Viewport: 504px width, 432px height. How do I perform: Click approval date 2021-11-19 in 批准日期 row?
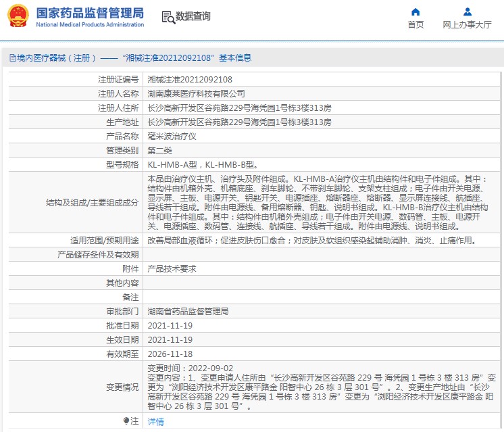tap(170, 326)
